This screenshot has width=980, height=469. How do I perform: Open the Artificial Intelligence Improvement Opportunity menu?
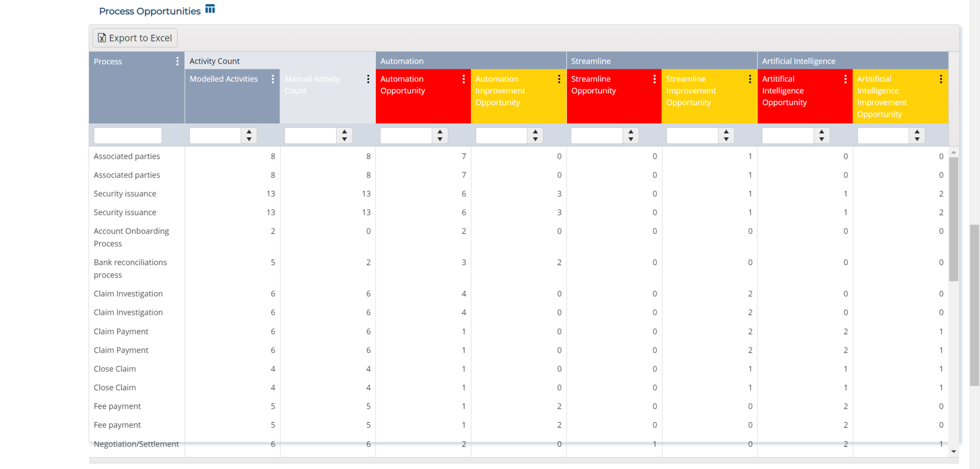(x=941, y=79)
